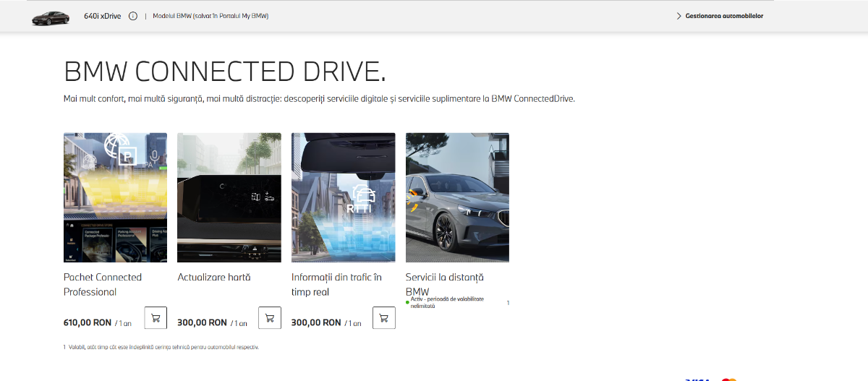The image size is (868, 381).
Task: Click the 640i xDrive model name
Action: click(103, 16)
